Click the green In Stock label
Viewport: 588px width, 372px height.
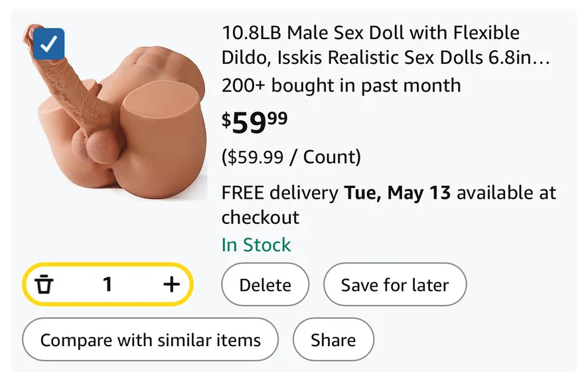coord(256,244)
